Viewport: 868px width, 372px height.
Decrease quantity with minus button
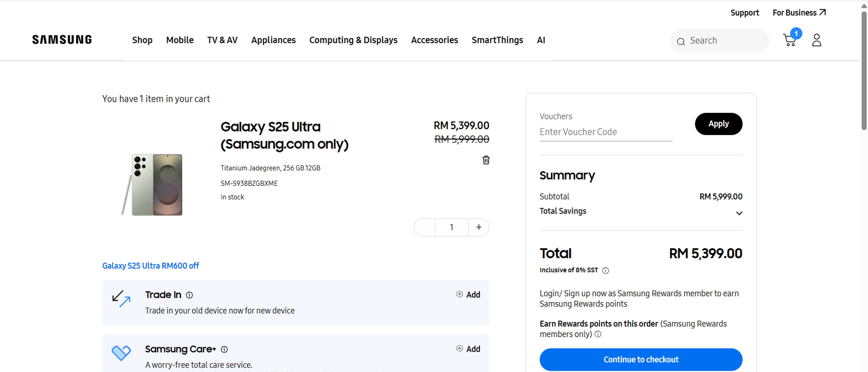(424, 227)
